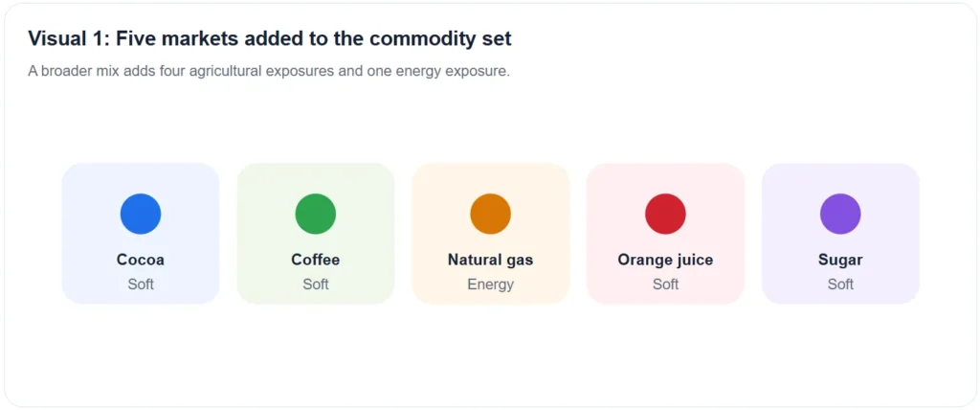Select the Sugar label text

click(x=840, y=260)
